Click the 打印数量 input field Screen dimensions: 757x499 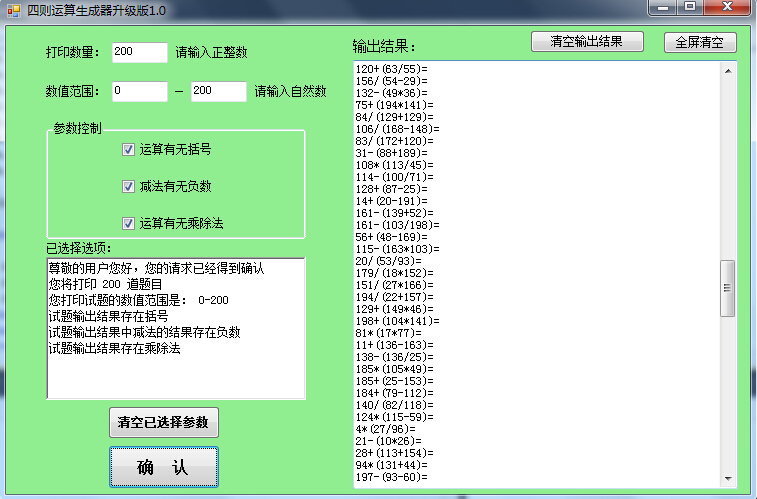(140, 52)
